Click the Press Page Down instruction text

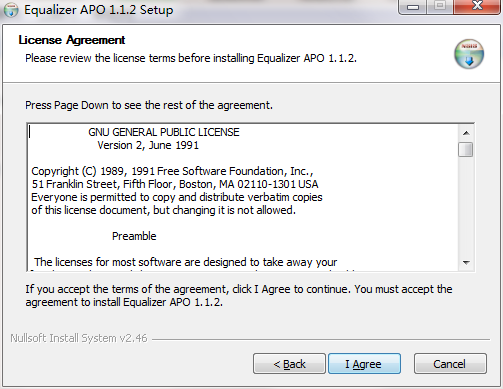coord(149,105)
